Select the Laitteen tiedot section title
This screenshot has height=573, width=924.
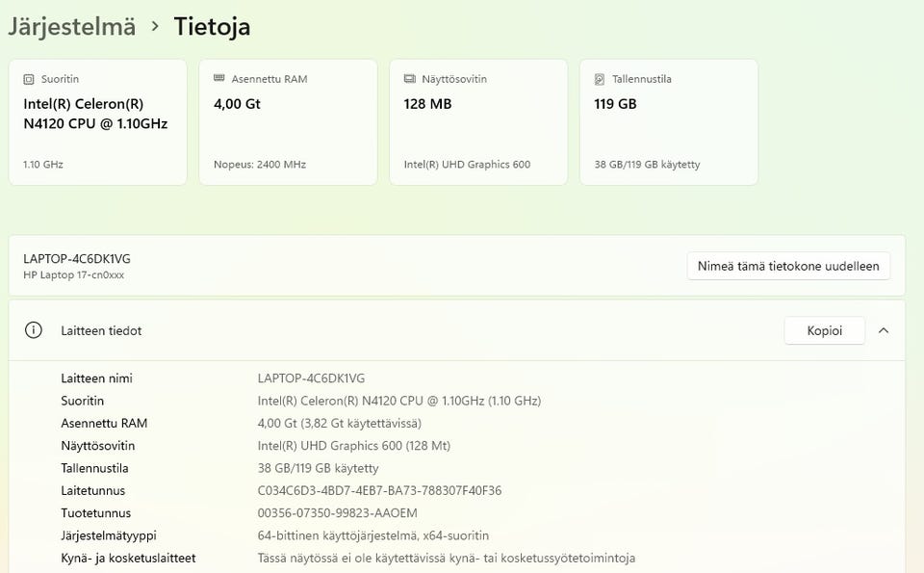point(101,330)
